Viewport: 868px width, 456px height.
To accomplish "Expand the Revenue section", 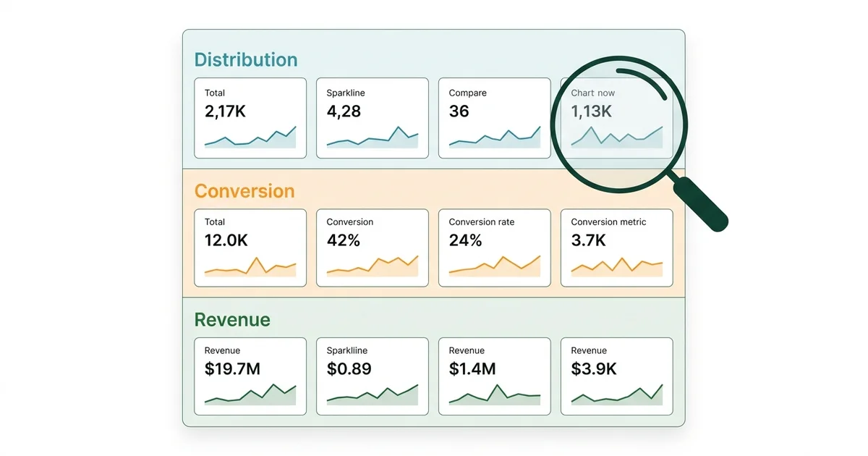I will click(x=231, y=318).
